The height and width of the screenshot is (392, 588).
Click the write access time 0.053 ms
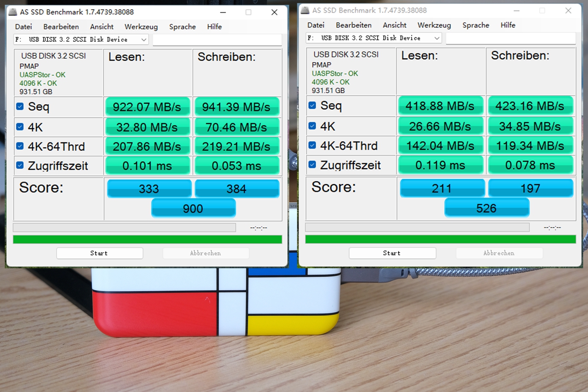pyautogui.click(x=237, y=166)
